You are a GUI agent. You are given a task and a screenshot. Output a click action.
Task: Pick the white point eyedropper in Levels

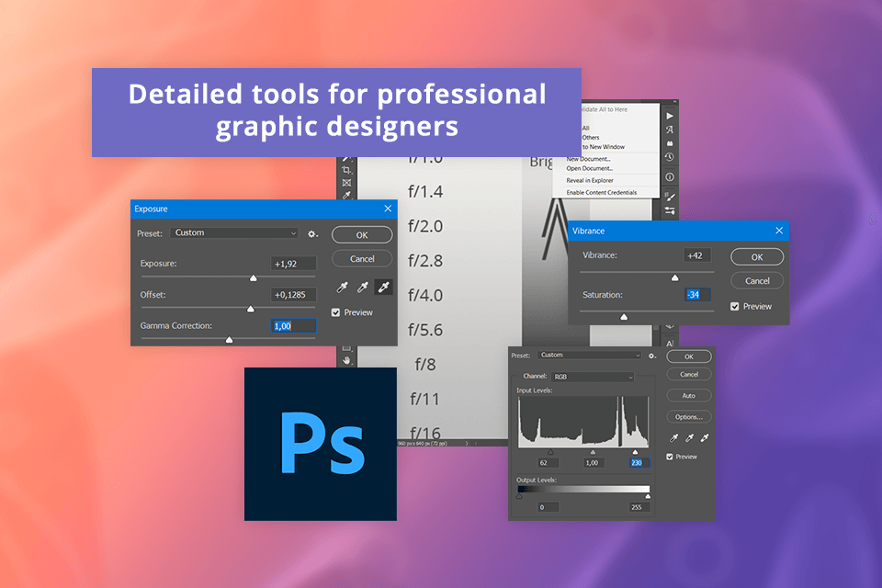point(705,437)
